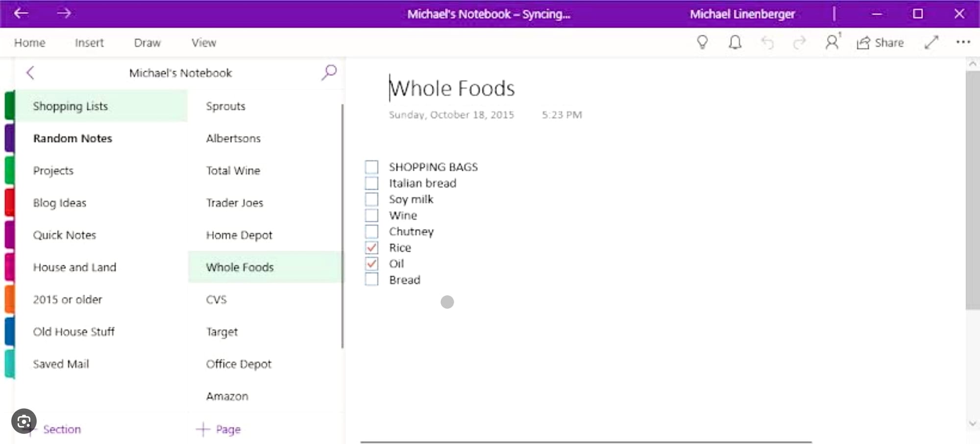Add a new Page
The image size is (980, 444).
pyautogui.click(x=219, y=429)
